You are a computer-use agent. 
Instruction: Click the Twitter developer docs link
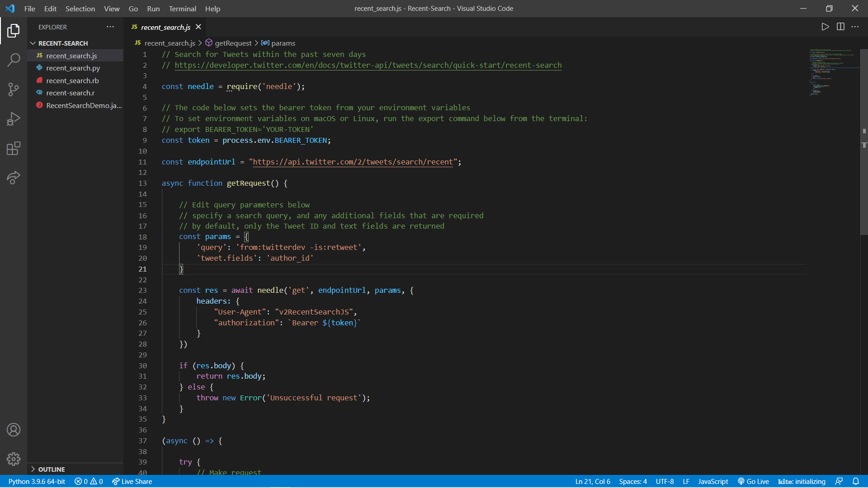coord(368,65)
